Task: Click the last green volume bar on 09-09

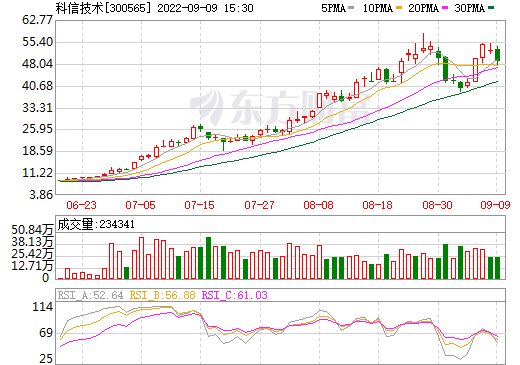Action: pos(497,268)
